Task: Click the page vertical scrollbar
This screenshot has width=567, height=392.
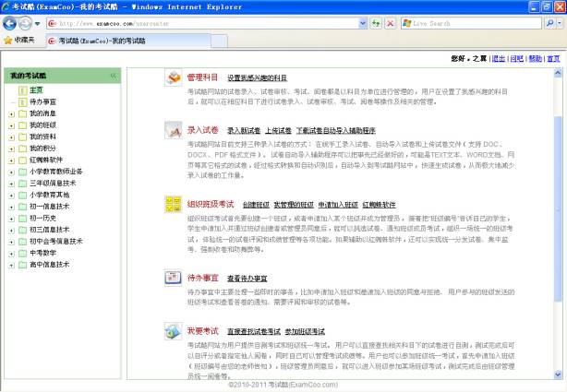Action: [x=557, y=221]
